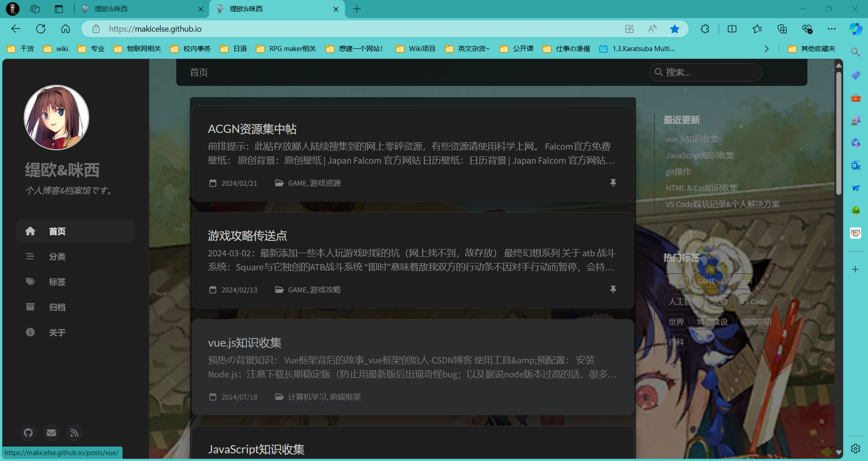Open the 公开课 bookmarks folder
This screenshot has width=868, height=461.
point(517,49)
